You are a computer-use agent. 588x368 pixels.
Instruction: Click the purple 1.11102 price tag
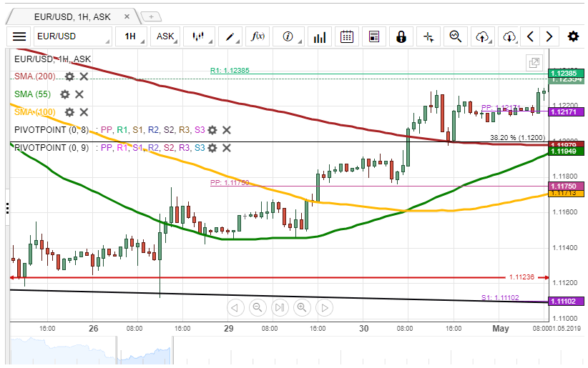point(566,302)
